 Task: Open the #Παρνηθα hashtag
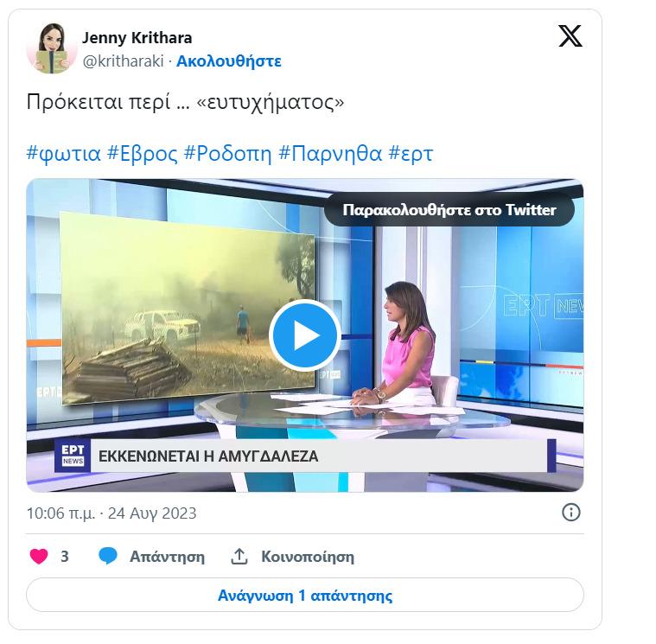330,153
